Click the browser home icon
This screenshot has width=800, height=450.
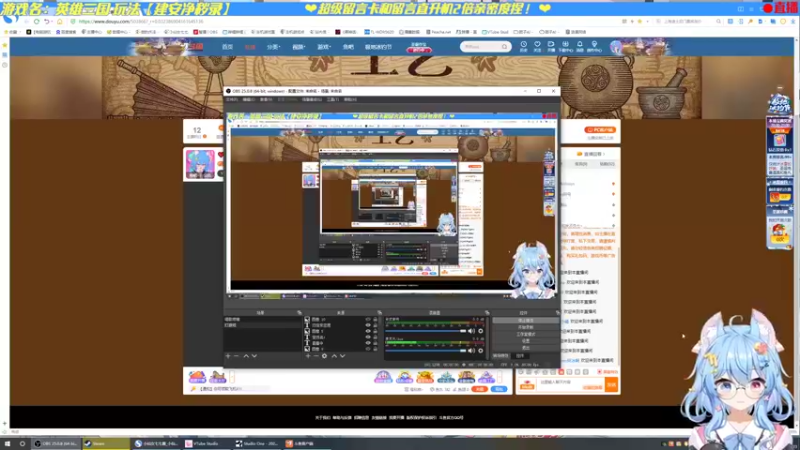pos(60,21)
